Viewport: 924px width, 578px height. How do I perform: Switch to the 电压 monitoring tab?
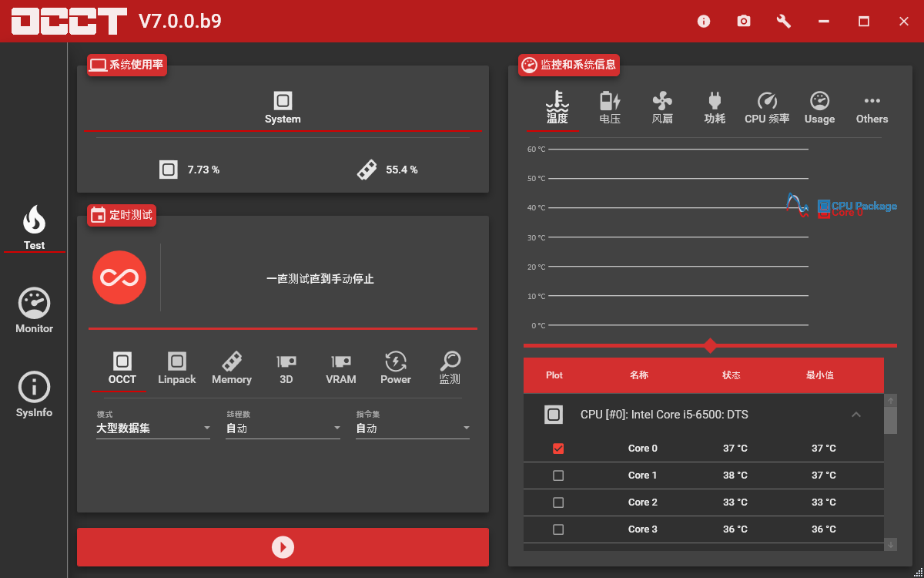610,108
